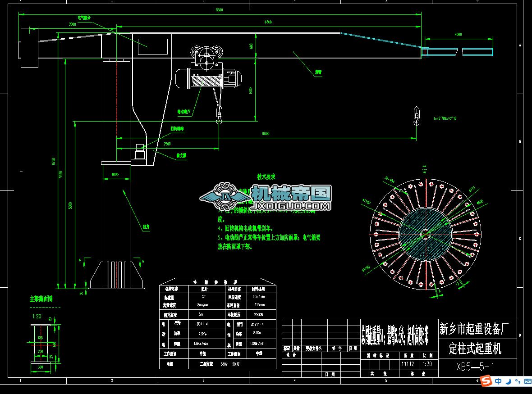Select the 8500 overall length dimension
The width and height of the screenshot is (532, 394).
(x=220, y=10)
